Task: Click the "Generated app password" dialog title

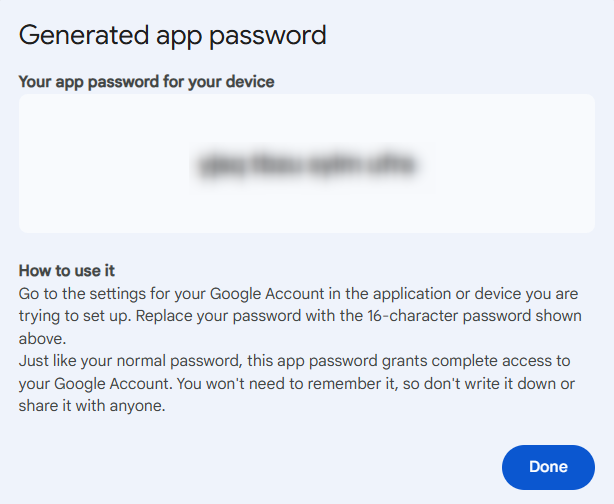Action: (x=173, y=36)
